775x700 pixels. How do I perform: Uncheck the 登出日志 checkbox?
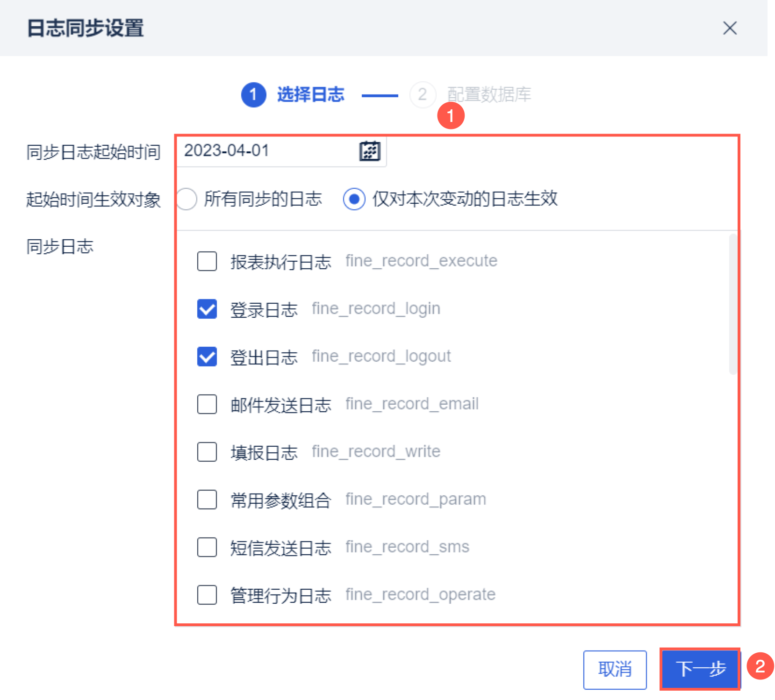pyautogui.click(x=207, y=357)
